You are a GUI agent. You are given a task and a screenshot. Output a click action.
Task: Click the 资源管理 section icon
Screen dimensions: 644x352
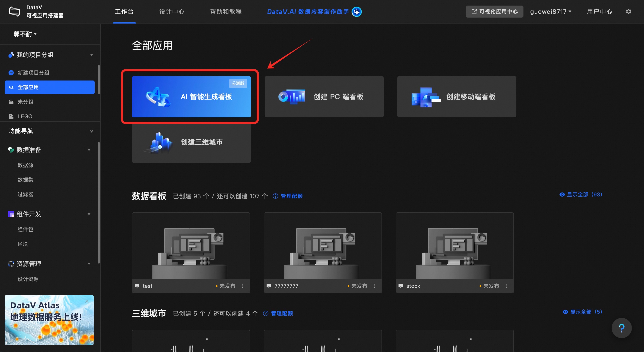point(11,264)
